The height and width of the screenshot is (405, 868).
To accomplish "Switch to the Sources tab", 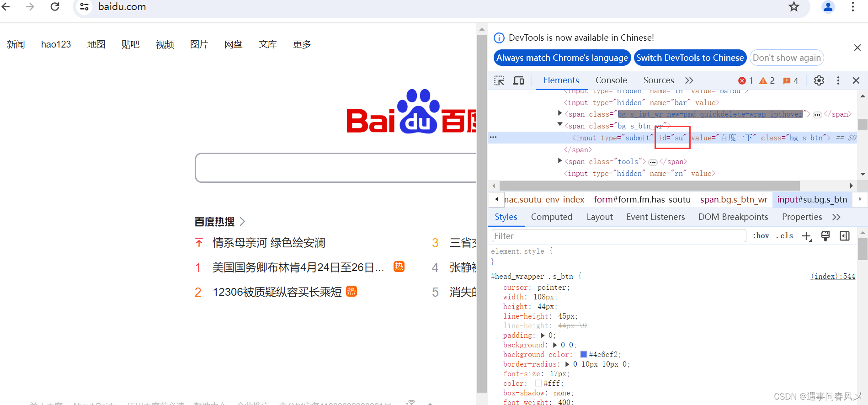I will 659,80.
